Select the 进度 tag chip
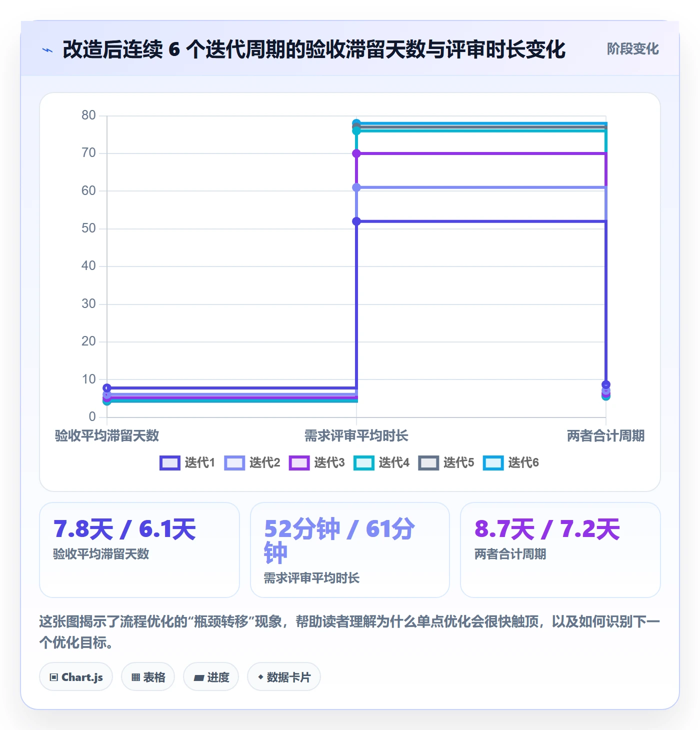The width and height of the screenshot is (700, 730). (211, 677)
